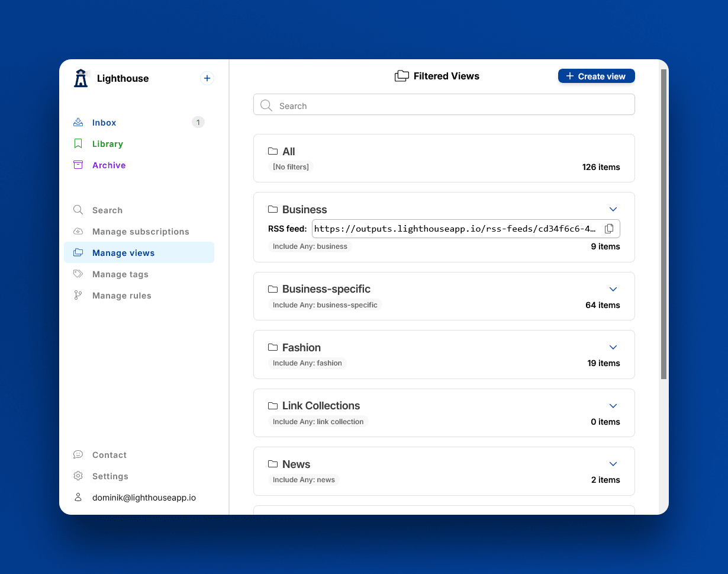Open Manage subscriptions in sidebar
This screenshot has height=574, width=728.
click(x=140, y=232)
